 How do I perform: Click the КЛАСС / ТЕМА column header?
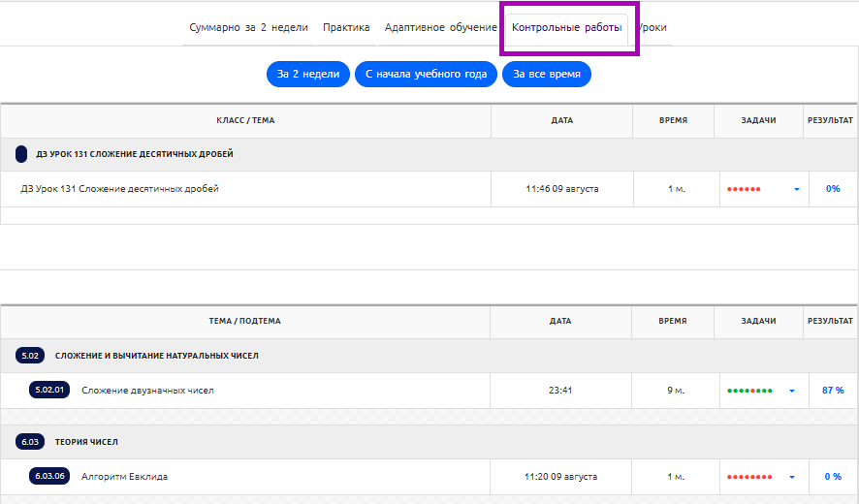click(245, 120)
